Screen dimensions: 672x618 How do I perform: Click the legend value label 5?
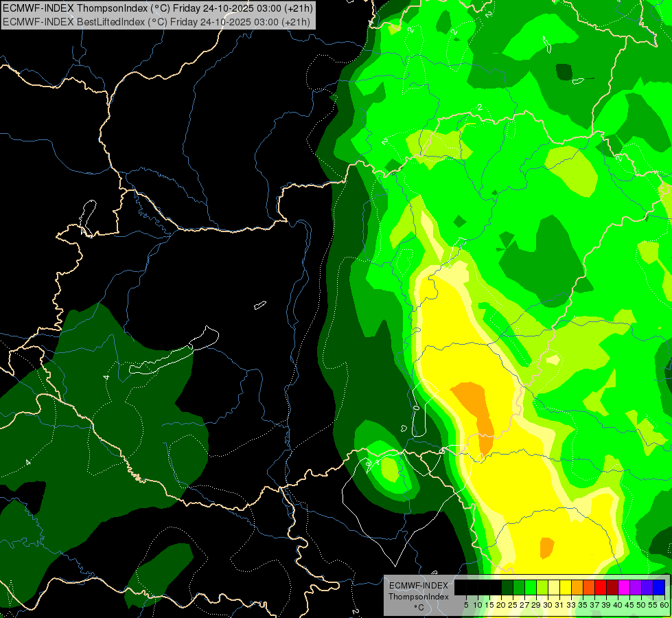[466, 605]
